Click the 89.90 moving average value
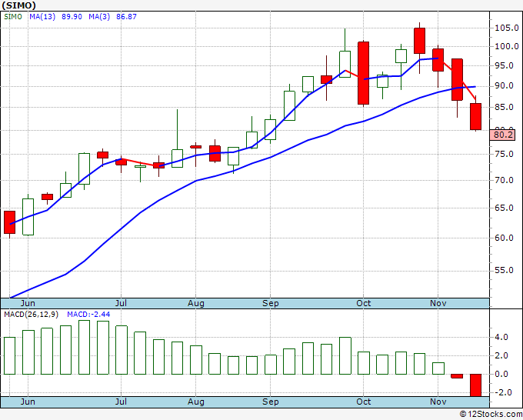This screenshot has height=420, width=523. [x=72, y=17]
